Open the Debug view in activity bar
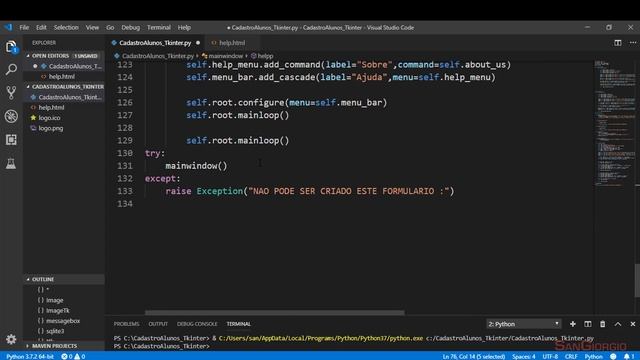 11,116
